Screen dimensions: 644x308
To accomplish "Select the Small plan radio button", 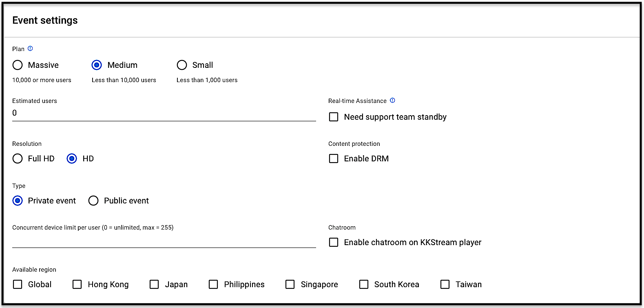I will point(182,65).
